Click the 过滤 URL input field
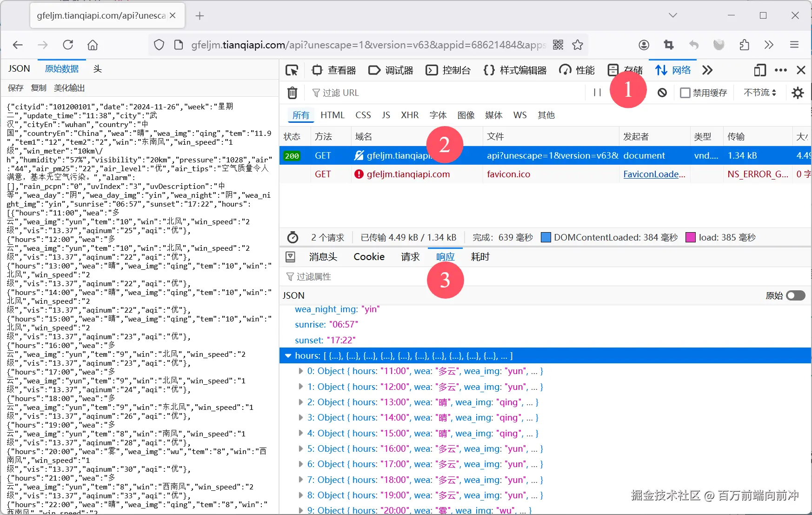The height and width of the screenshot is (515, 812). 395,93
